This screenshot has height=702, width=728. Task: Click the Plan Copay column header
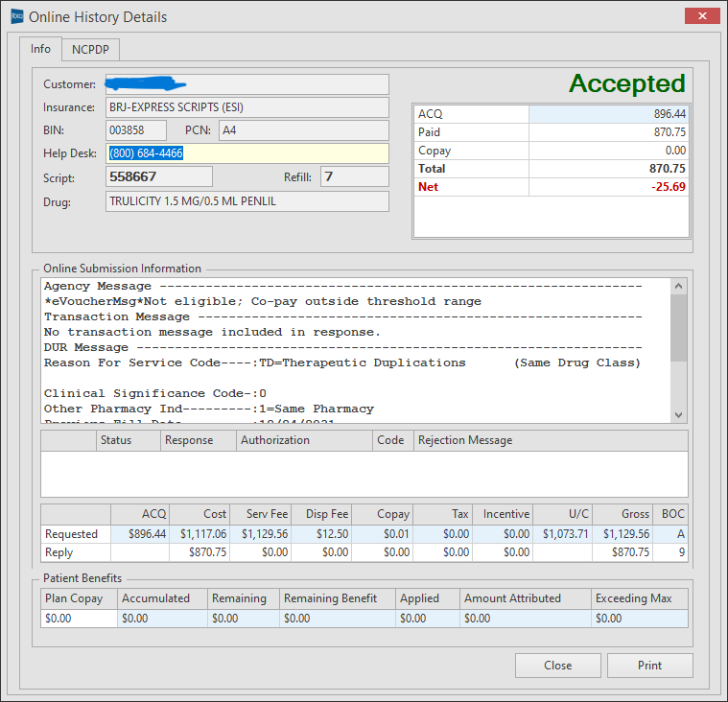[79, 598]
